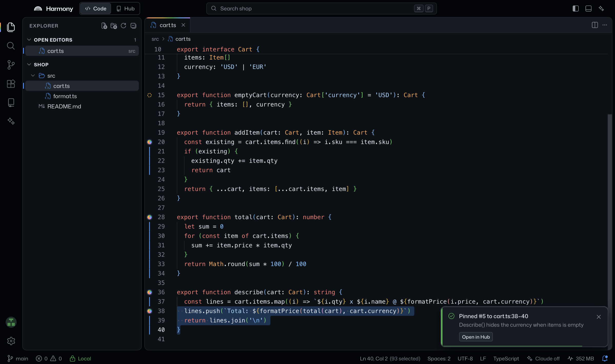Collapse all folders in Explorer
The image size is (615, 364).
point(133,26)
